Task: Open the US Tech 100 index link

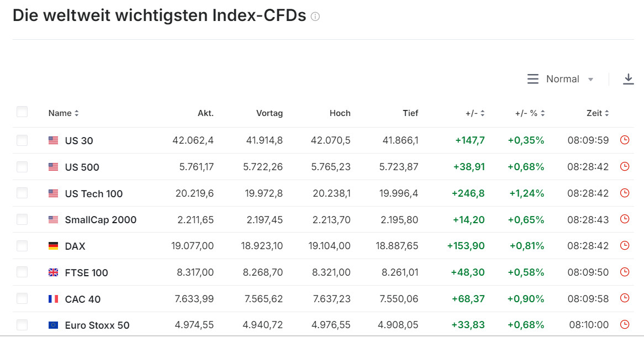Action: pos(94,193)
